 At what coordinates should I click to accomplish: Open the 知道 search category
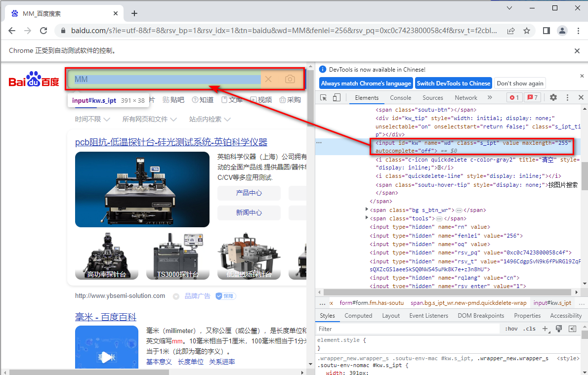[x=203, y=100]
